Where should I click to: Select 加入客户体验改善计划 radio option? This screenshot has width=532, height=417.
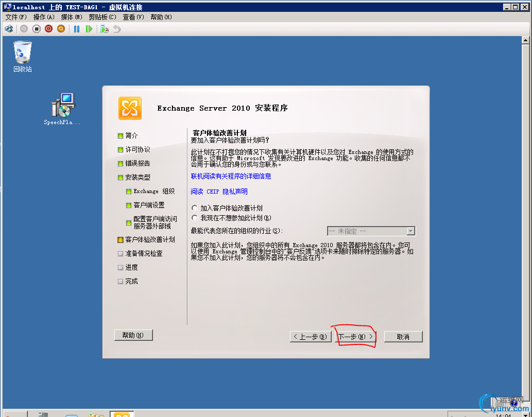[194, 208]
